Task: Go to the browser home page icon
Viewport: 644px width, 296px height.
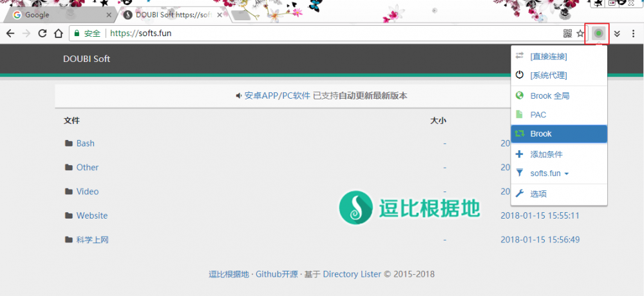Action: pyautogui.click(x=58, y=34)
